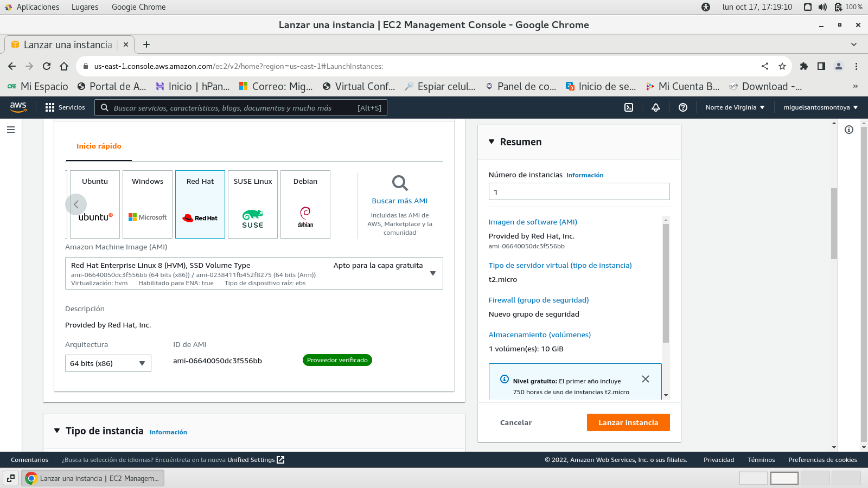Screen dimensions: 868x488
Task: Open a new Chrome tab
Action: tap(146, 44)
